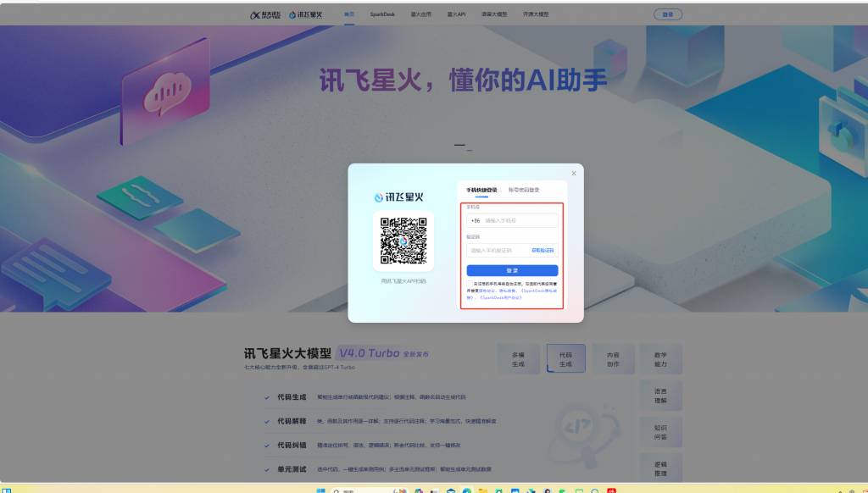Click the checkmark icon beside 代码解释
Image resolution: width=868 pixels, height=493 pixels.
(x=267, y=422)
